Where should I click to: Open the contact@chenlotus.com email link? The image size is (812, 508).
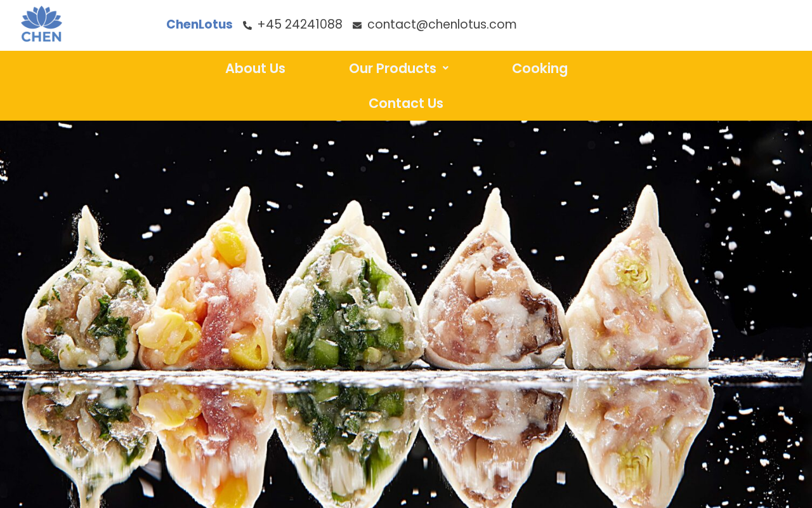click(442, 24)
